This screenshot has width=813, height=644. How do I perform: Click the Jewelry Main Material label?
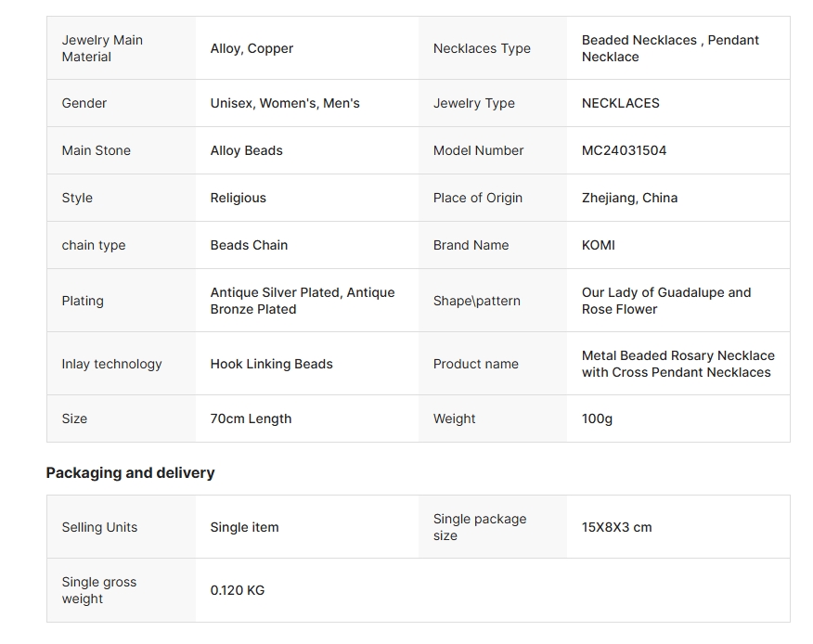102,48
